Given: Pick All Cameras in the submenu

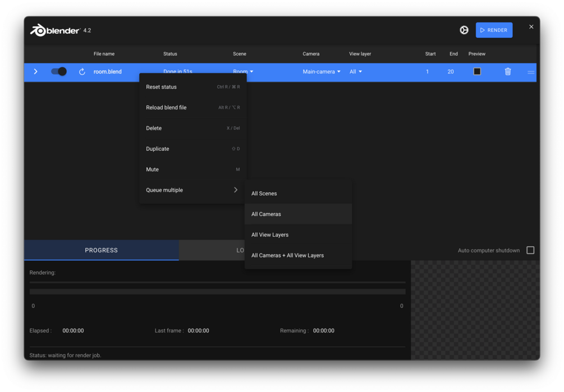Looking at the screenshot, I should 298,214.
